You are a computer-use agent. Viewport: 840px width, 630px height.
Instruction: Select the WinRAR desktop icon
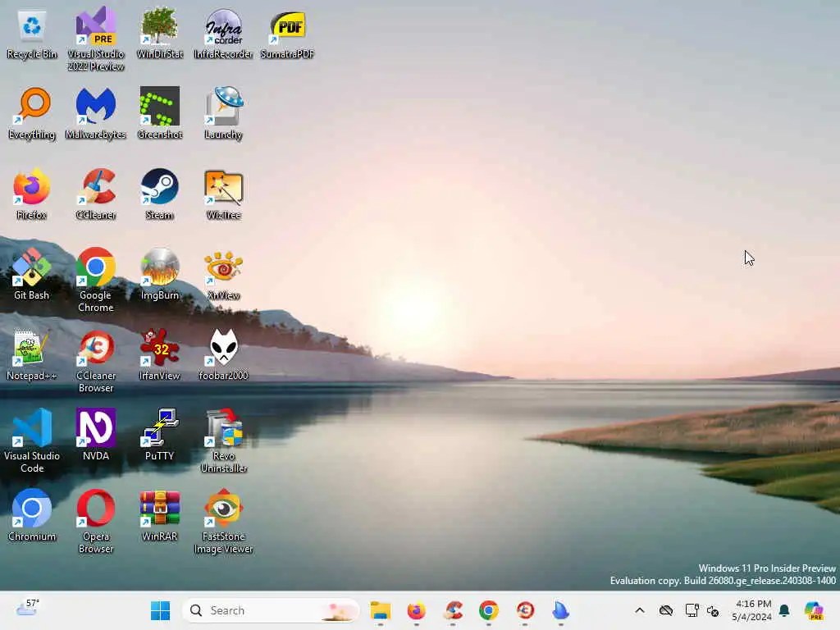(160, 515)
